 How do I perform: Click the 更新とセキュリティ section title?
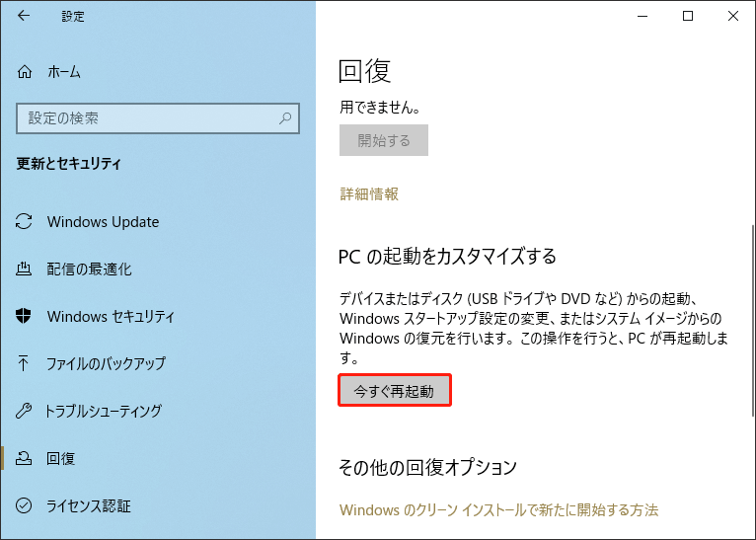click(68, 164)
